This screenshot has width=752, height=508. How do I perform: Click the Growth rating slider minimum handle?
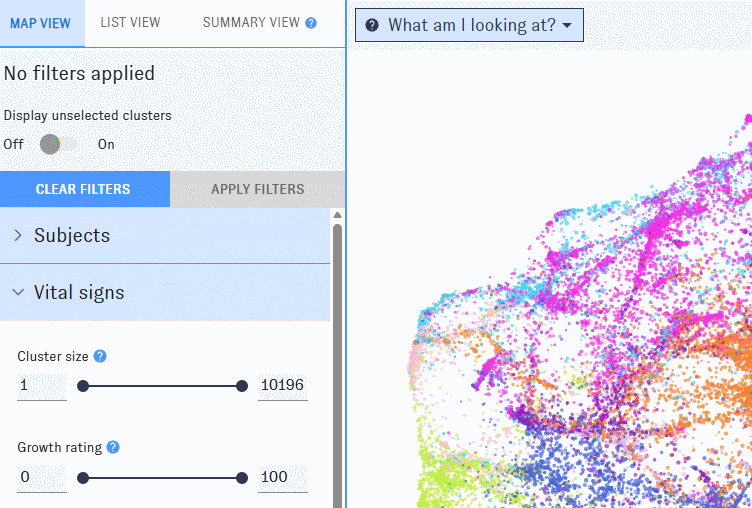(x=83, y=478)
